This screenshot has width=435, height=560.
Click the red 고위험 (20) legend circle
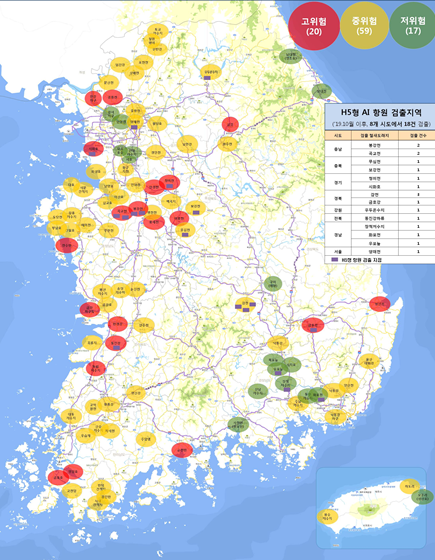coord(314,26)
